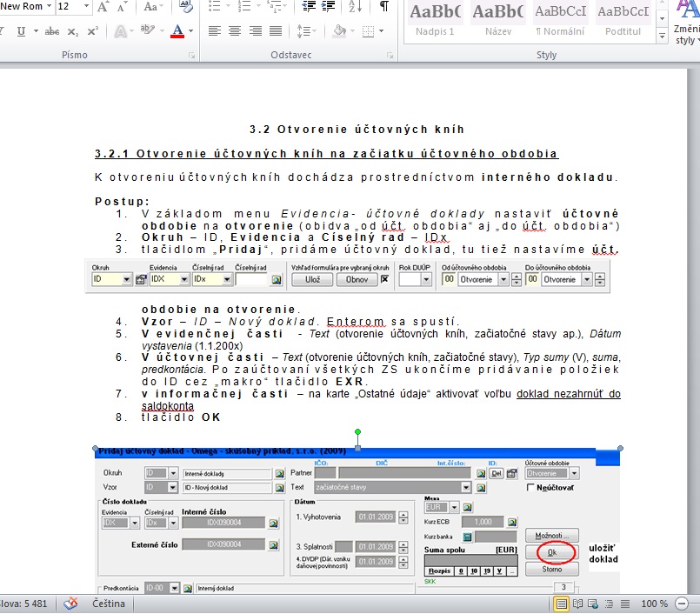Select Print Layout view button
The height and width of the screenshot is (614, 700).
561,604
